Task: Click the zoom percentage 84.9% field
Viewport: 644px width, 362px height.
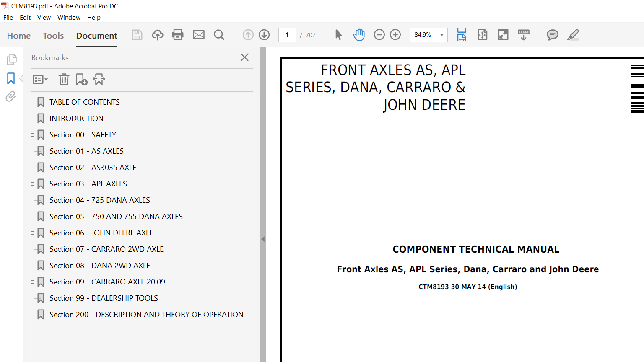Action: click(x=423, y=35)
